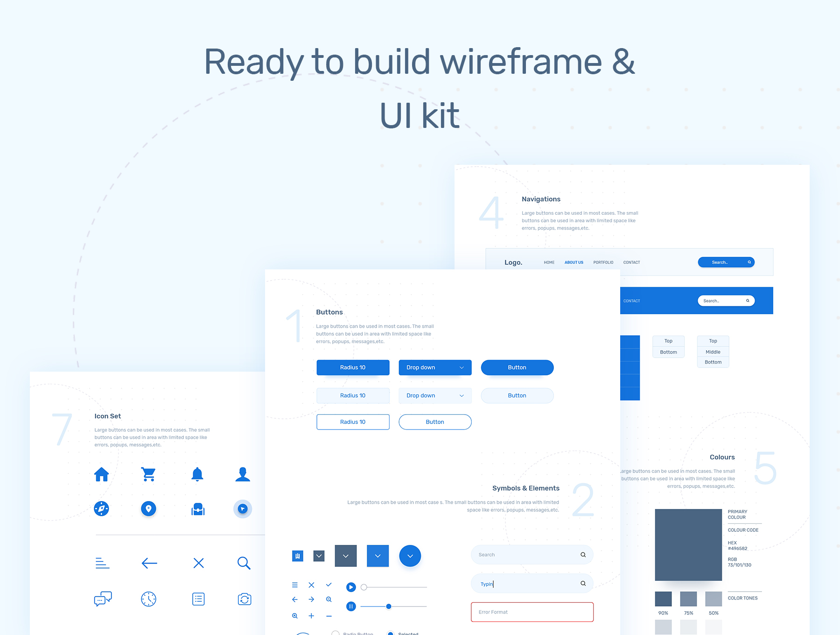840x635 pixels.
Task: Select the 'ABOUT US' navigation item
Action: click(574, 262)
